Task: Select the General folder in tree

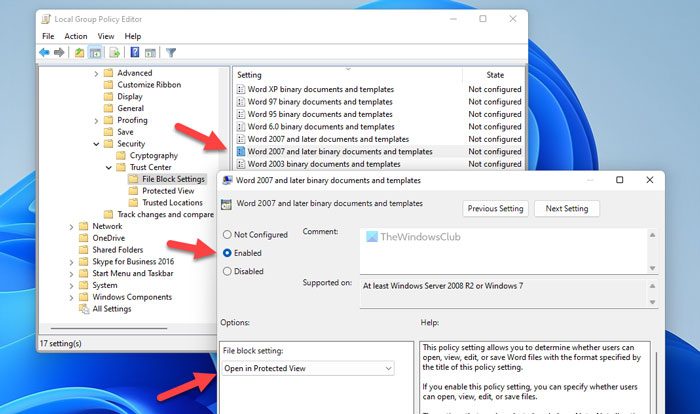Action: (x=130, y=108)
